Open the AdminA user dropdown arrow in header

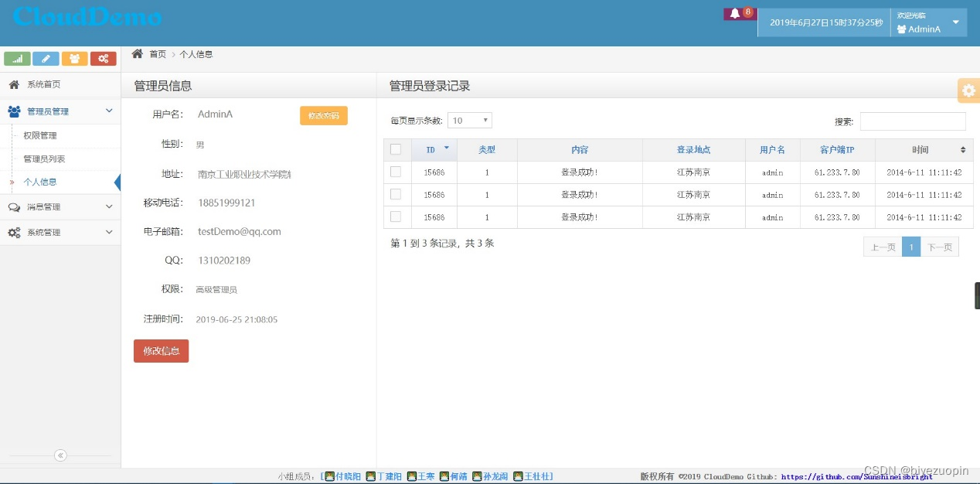(956, 22)
